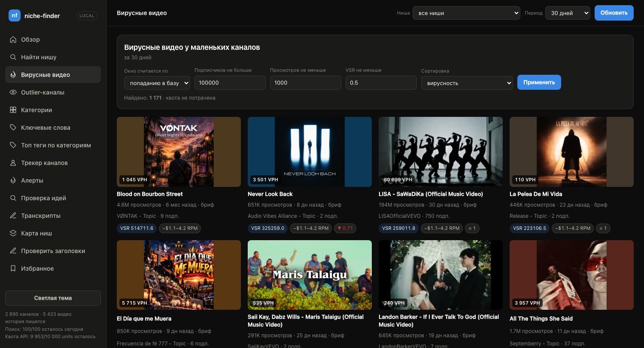Click the VSR 325259.0 badge
The image size is (644, 348).
coord(267,228)
